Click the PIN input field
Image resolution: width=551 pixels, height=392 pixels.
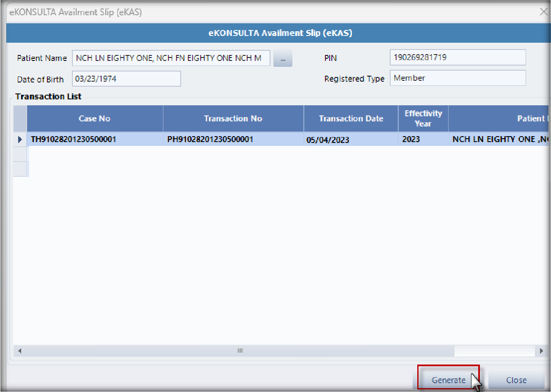coord(457,58)
